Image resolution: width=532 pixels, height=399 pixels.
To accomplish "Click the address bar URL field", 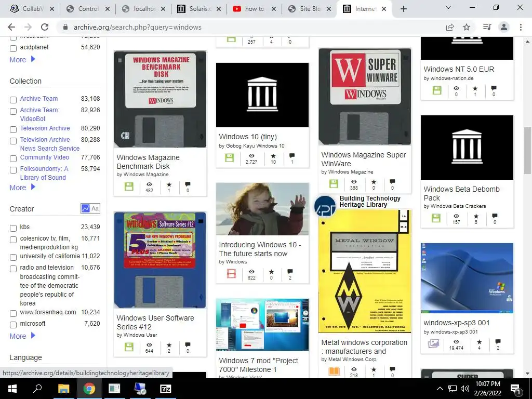I will pyautogui.click(x=251, y=27).
